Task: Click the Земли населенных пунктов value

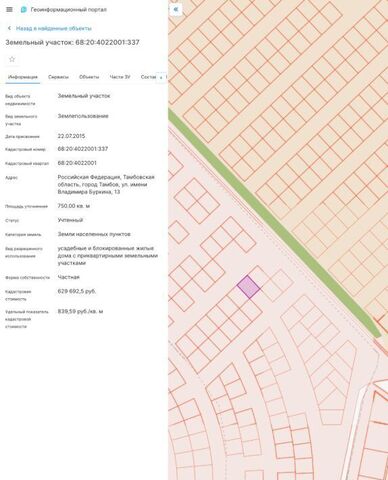Action: click(94, 234)
